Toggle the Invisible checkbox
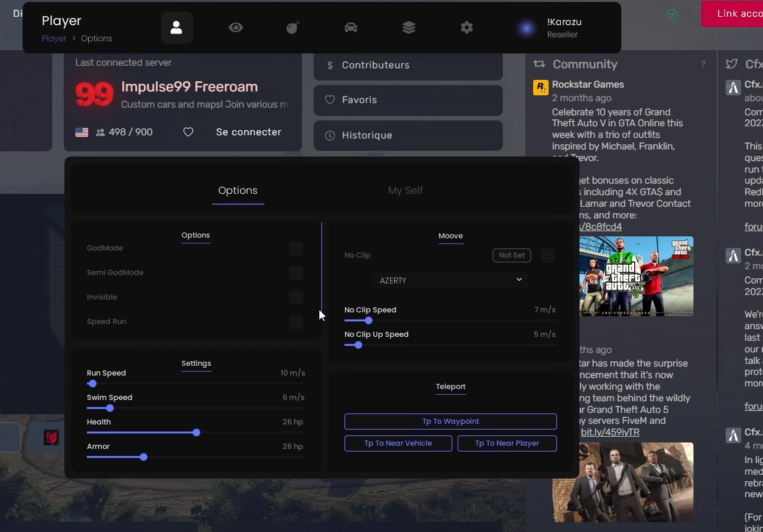This screenshot has width=763, height=532. click(296, 298)
